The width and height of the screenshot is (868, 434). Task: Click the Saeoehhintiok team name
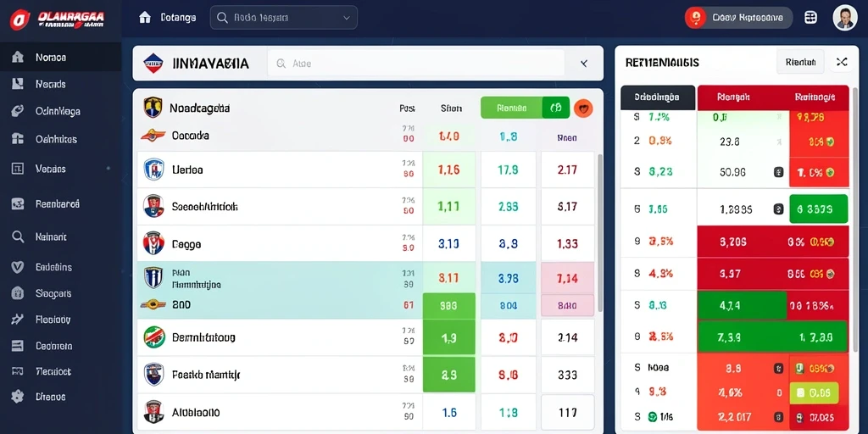205,207
